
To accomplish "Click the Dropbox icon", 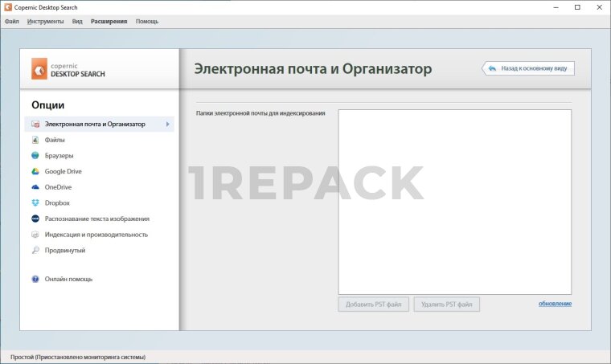I will tap(35, 203).
